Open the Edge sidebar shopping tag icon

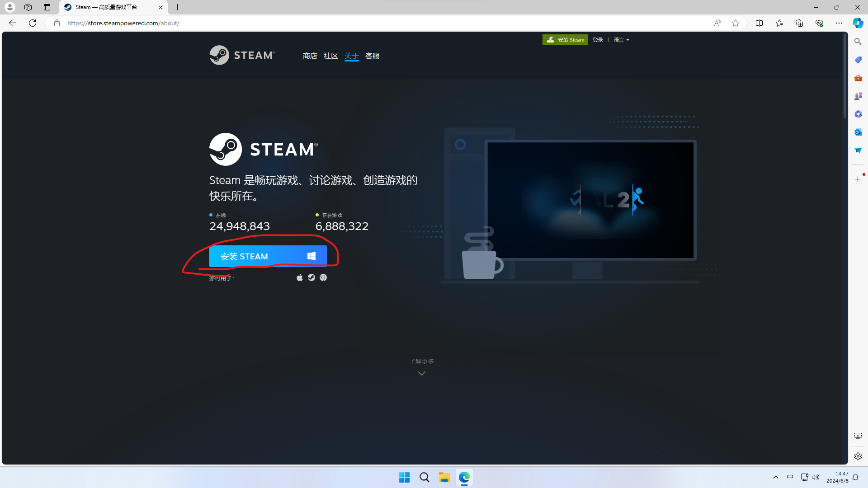(x=858, y=60)
